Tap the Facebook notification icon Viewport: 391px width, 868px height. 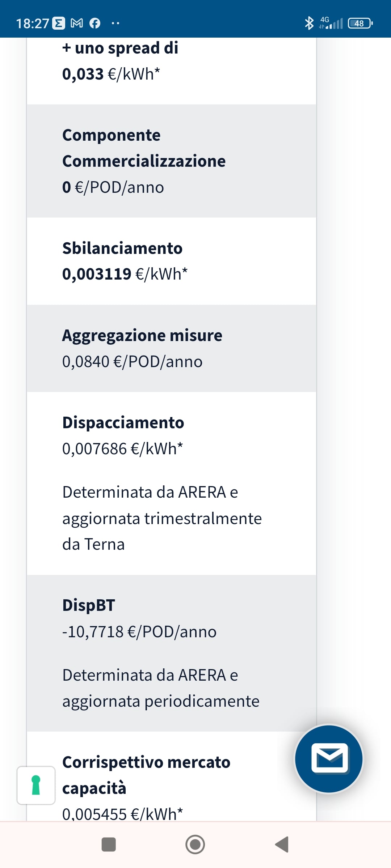(95, 24)
